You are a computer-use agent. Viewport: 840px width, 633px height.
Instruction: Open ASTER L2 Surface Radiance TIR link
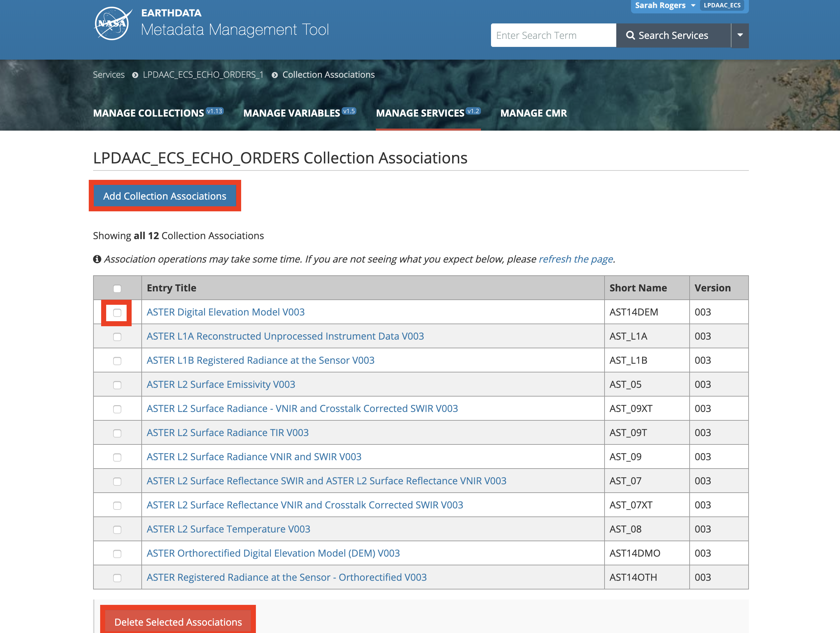click(227, 432)
